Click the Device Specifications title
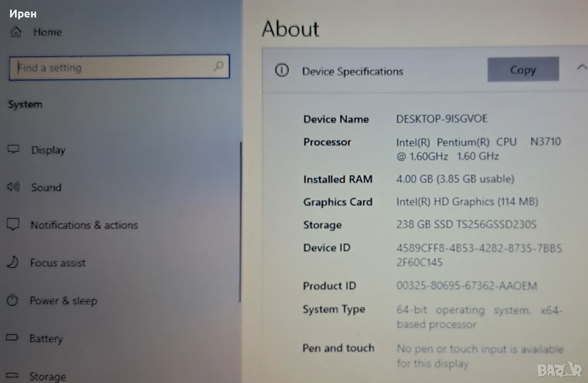Image resolution: width=588 pixels, height=383 pixels. 352,71
